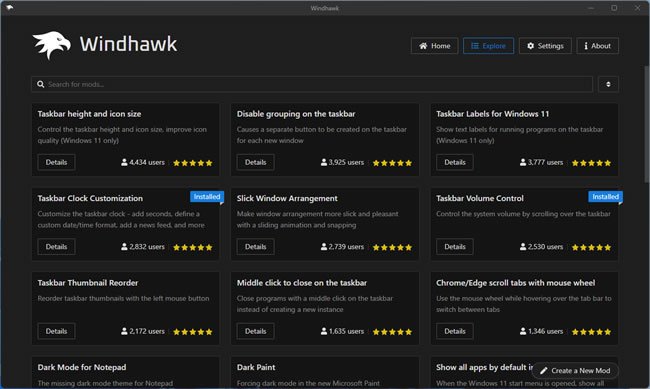This screenshot has height=389, width=650.
Task: Click the Create a New Mod button
Action: (x=575, y=370)
